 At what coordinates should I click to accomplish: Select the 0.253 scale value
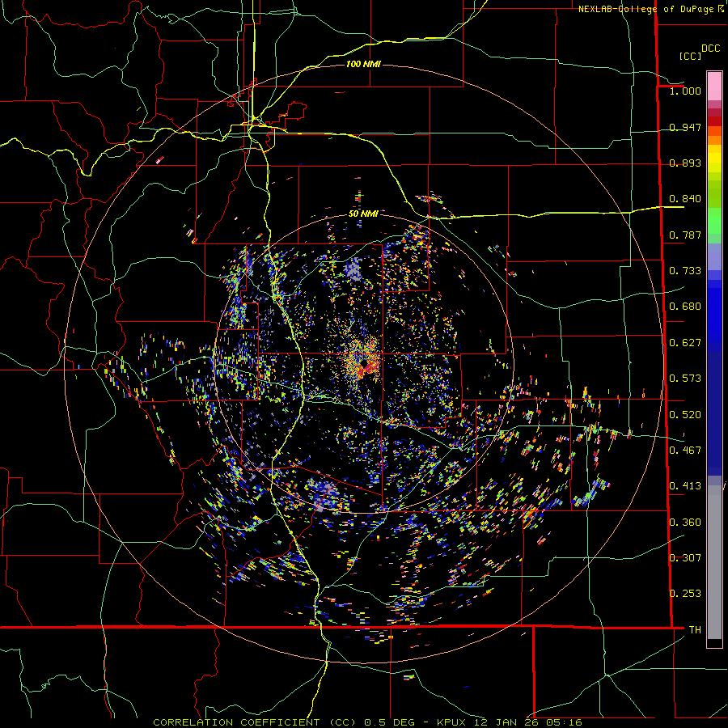(685, 594)
